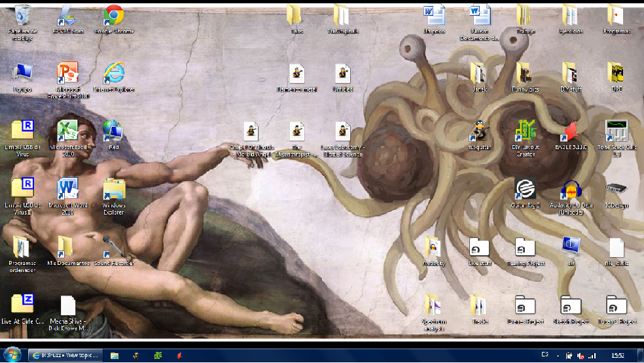644x363 pixels.
Task: Open the volume control in system tray
Action: (x=581, y=355)
